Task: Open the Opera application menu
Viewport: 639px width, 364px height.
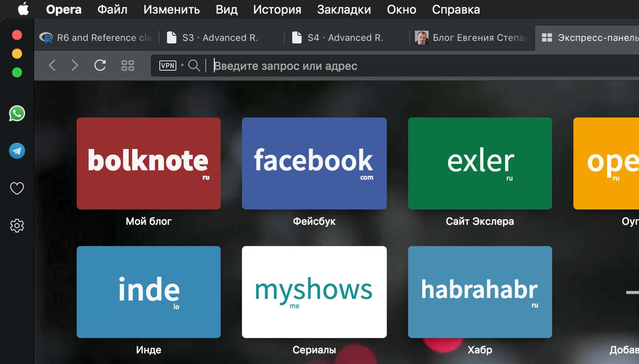Action: point(64,9)
